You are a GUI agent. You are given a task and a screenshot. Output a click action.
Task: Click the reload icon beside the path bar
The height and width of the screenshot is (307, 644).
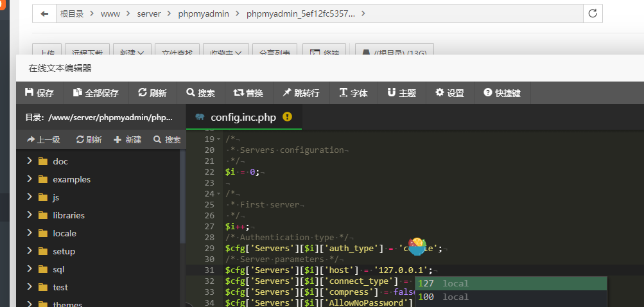[x=592, y=13]
